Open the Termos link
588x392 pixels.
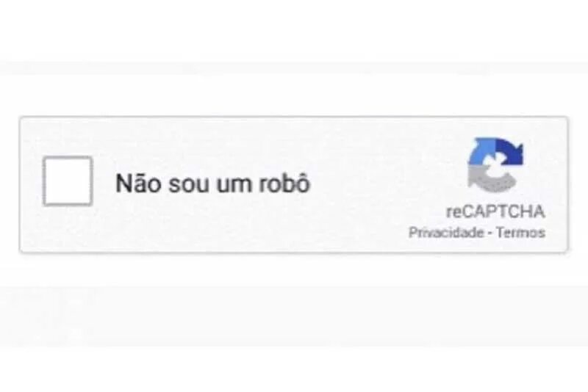(520, 233)
